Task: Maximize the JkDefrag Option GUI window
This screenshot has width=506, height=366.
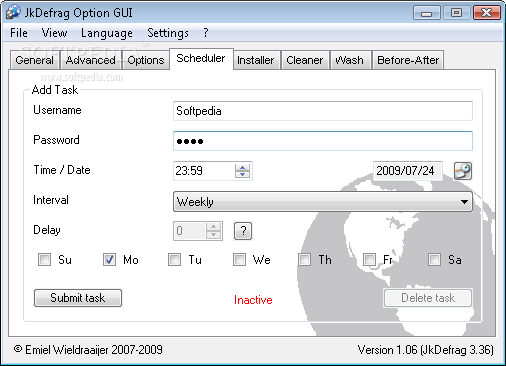Action: [456, 13]
